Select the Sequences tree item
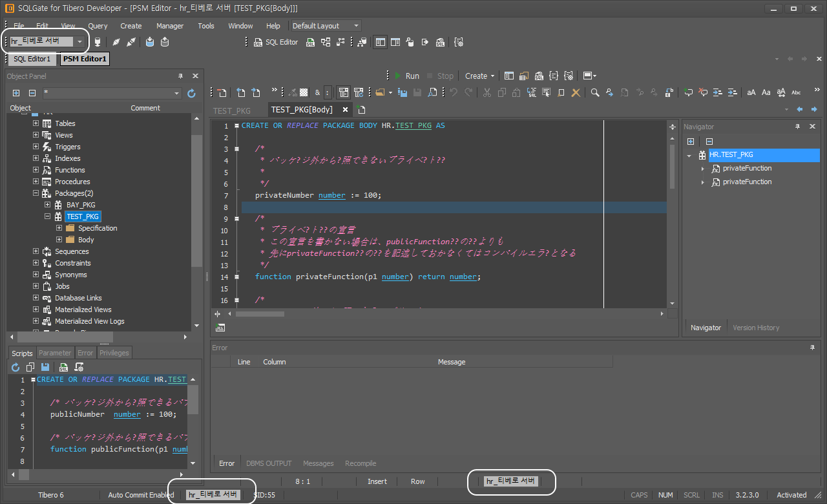 [72, 251]
